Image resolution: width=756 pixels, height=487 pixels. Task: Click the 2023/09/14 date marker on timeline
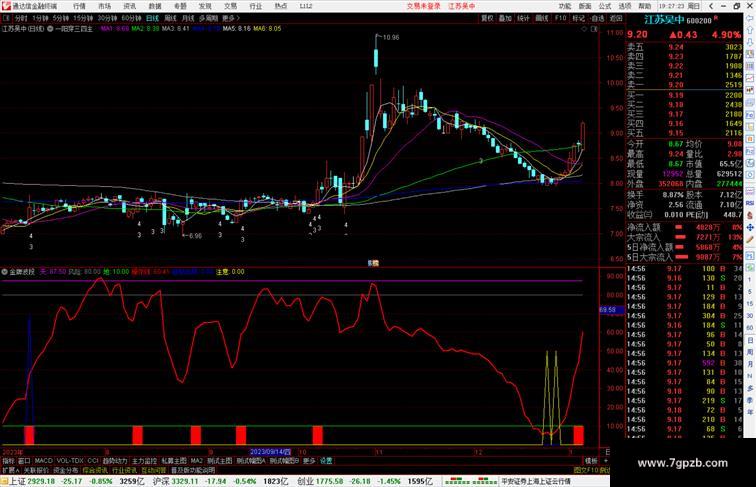click(x=270, y=452)
